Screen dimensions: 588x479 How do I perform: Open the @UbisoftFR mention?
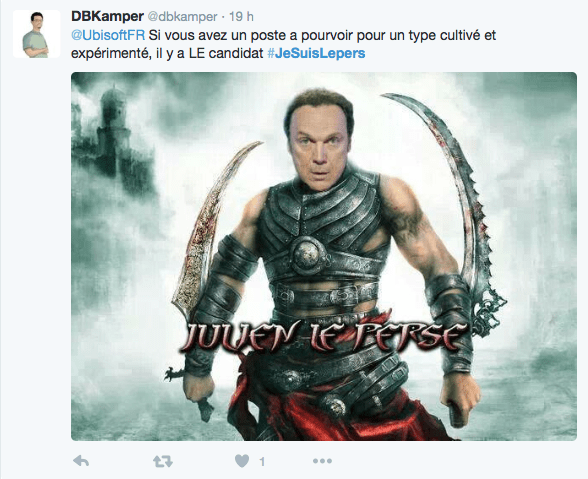click(x=108, y=35)
